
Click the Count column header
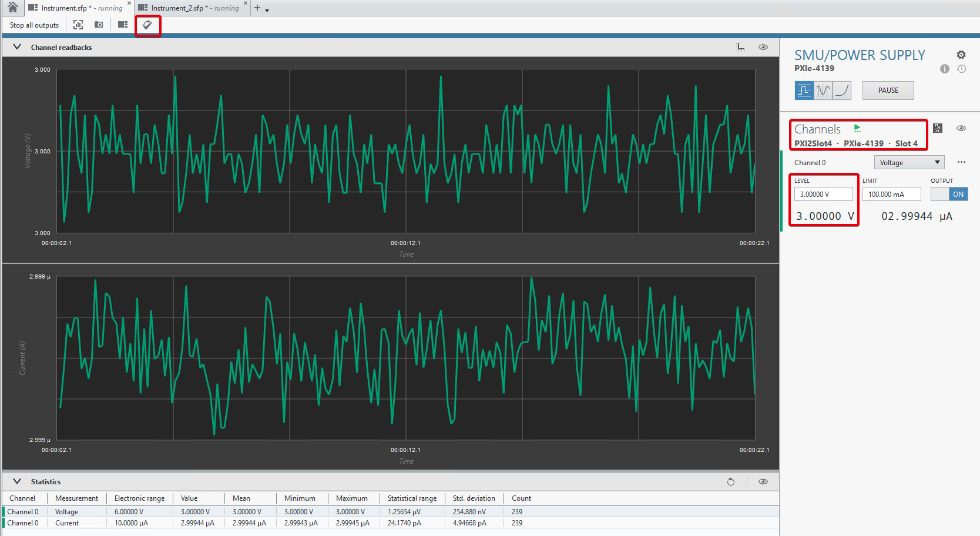click(521, 498)
